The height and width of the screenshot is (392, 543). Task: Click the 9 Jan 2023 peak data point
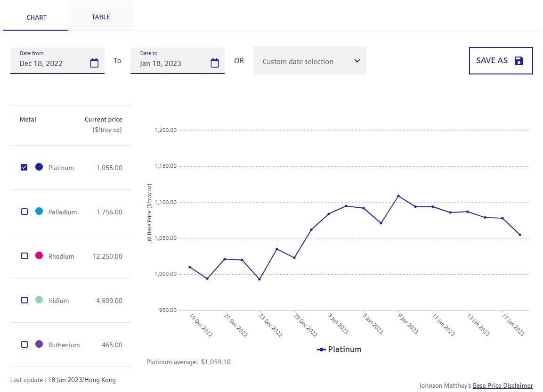click(398, 196)
